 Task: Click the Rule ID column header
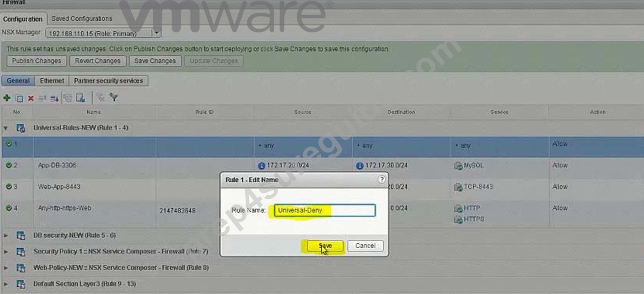tap(205, 112)
